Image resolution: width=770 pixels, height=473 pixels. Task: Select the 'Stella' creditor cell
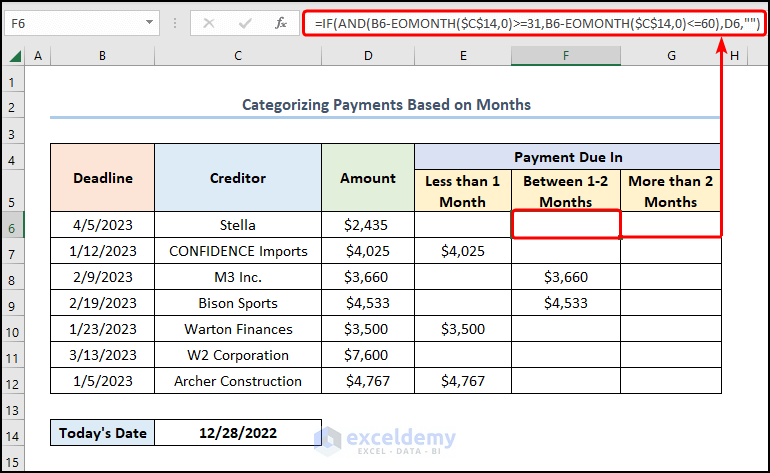pyautogui.click(x=238, y=225)
